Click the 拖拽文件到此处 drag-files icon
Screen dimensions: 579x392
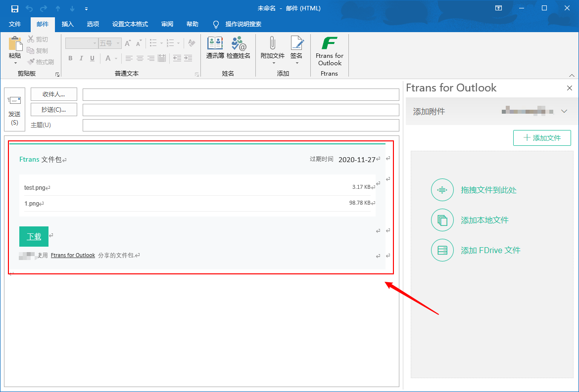tap(442, 190)
